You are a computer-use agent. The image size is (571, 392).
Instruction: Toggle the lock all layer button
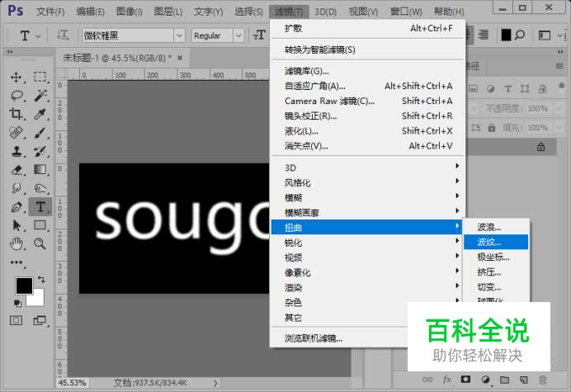[492, 128]
